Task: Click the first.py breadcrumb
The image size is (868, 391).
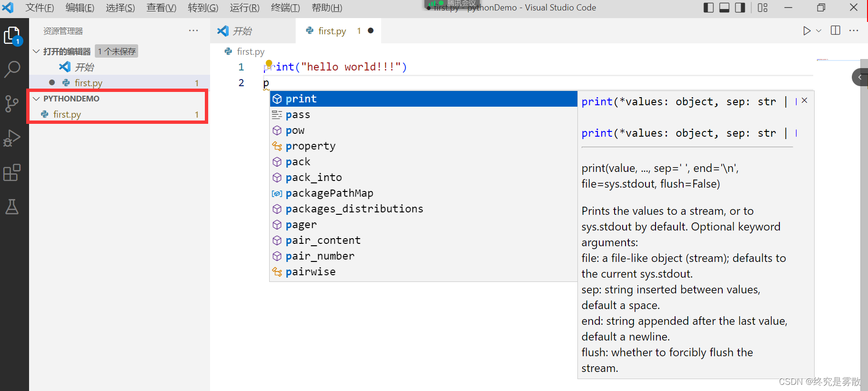Action: coord(250,51)
